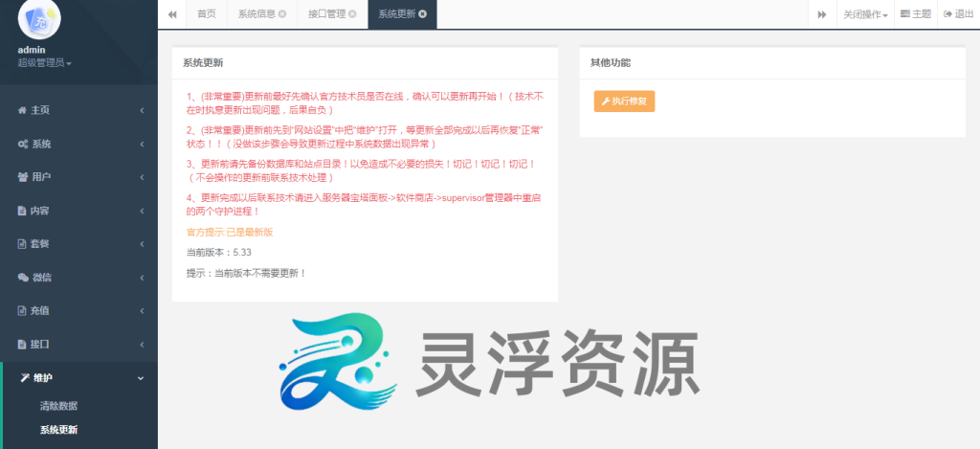Image resolution: width=980 pixels, height=449 pixels.
Task: Open the 超级管理员 role dropdown
Action: (44, 62)
